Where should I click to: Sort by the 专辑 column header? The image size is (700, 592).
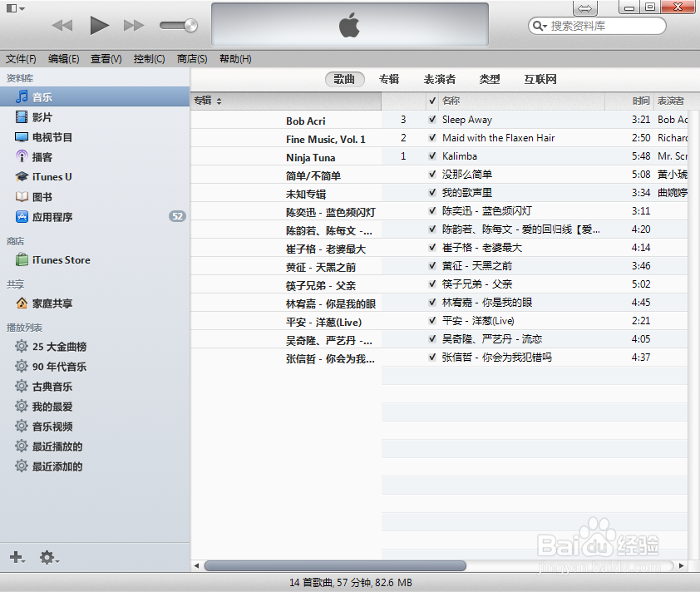click(x=286, y=101)
